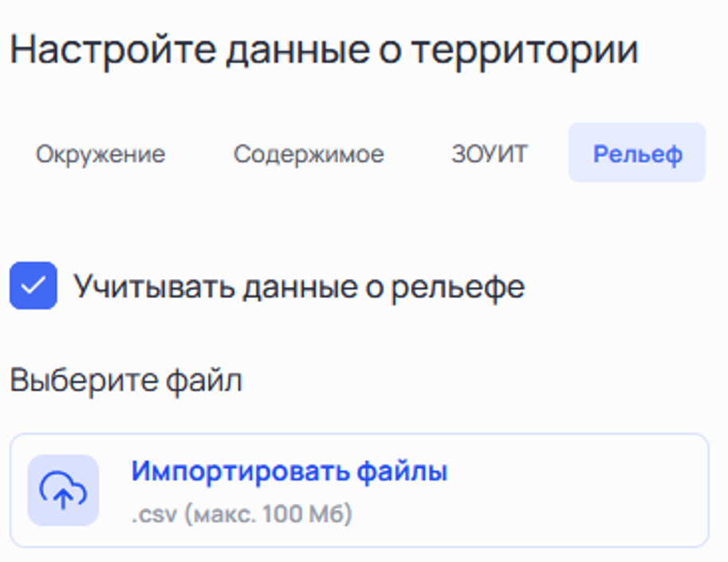This screenshot has height=562, width=728.
Task: Click the cloud upload icon
Action: point(63,490)
